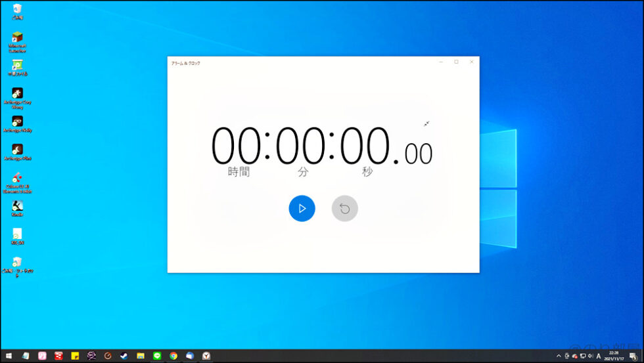Select the Recycle Bin shortcut desktop icon at the bottom
Screen dimensions: 644x363
17,267
